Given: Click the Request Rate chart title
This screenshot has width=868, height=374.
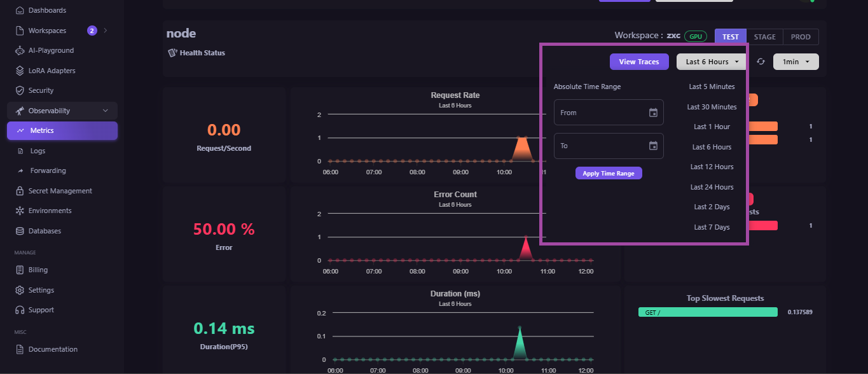Looking at the screenshot, I should (455, 95).
